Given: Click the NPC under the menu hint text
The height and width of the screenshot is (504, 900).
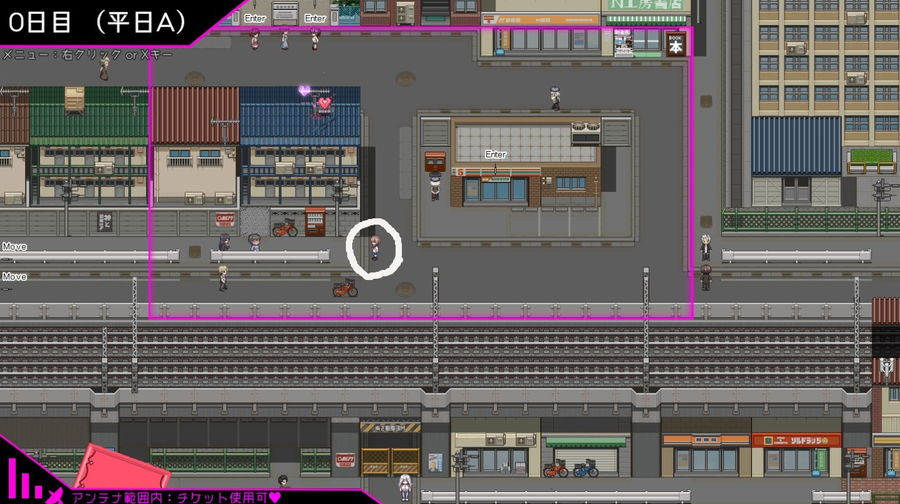Looking at the screenshot, I should pos(104,69).
